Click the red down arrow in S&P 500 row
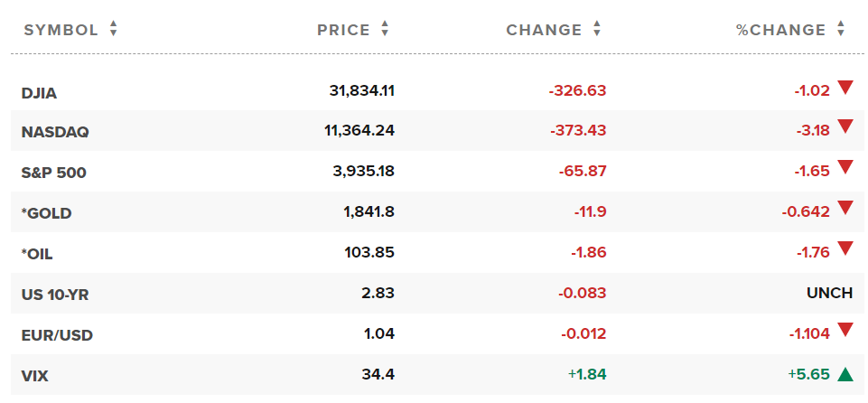This screenshot has width=868, height=403. click(x=845, y=167)
